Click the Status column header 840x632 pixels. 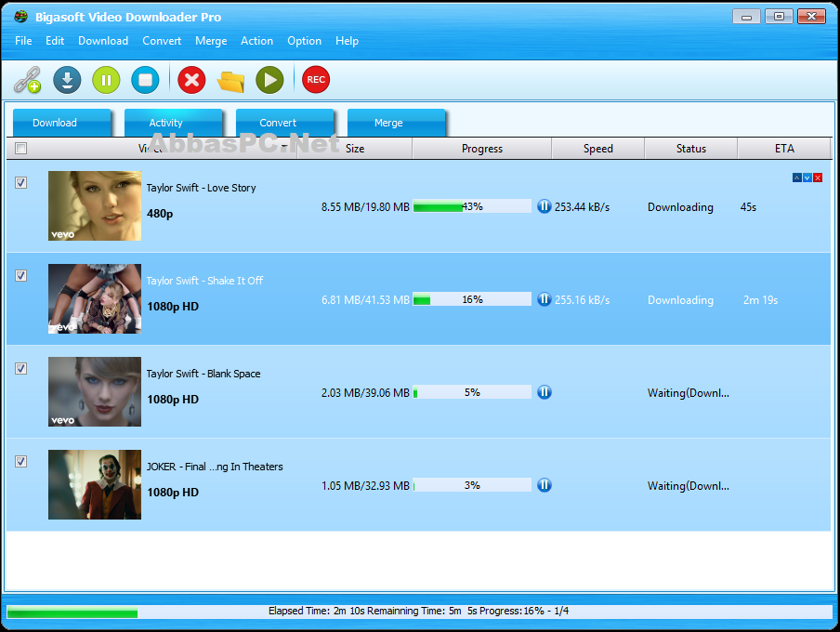click(691, 149)
